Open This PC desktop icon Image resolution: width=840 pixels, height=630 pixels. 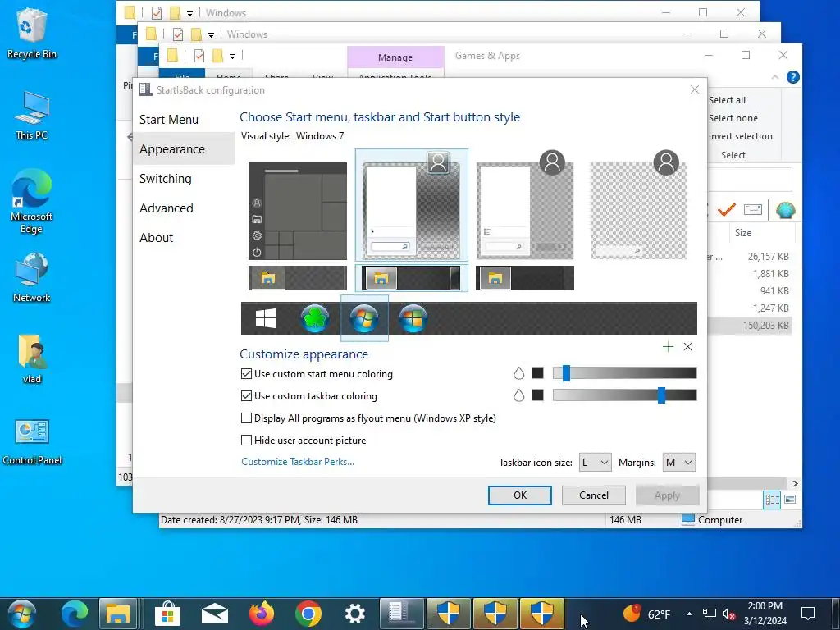click(x=32, y=116)
